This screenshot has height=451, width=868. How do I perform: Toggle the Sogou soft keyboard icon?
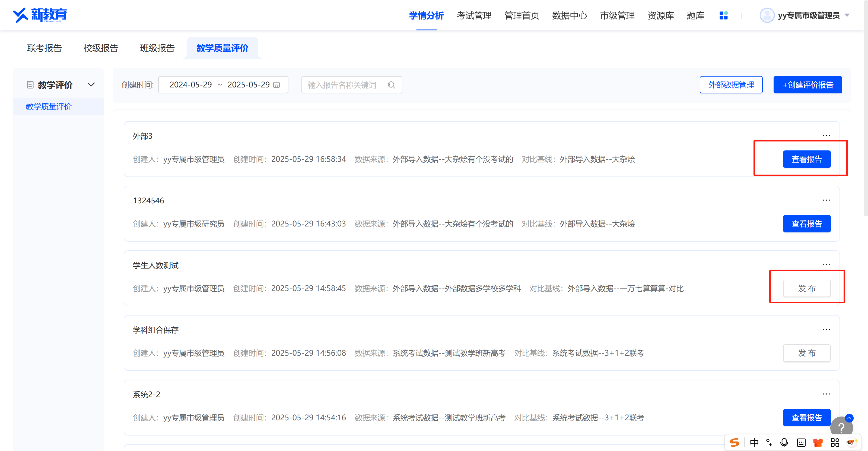tap(801, 442)
